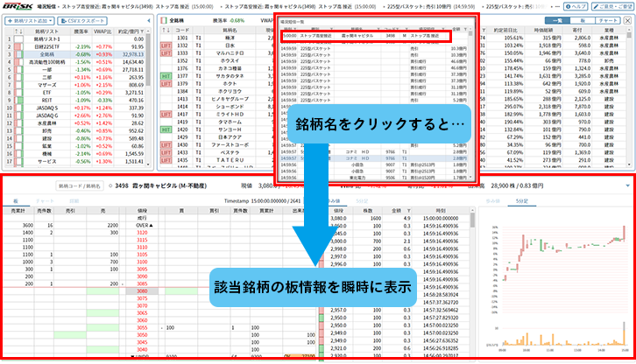
Task: Select stock name サカタのタネ
Action: 230,76
